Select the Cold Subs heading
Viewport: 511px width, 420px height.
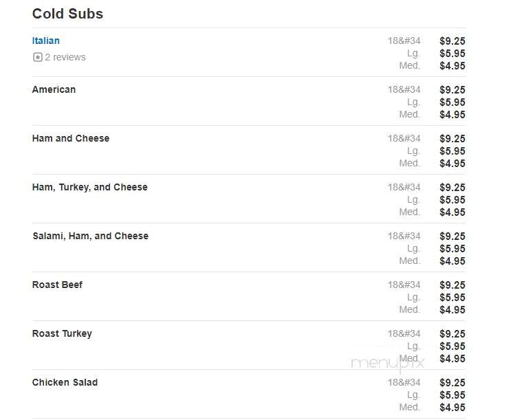tap(67, 14)
